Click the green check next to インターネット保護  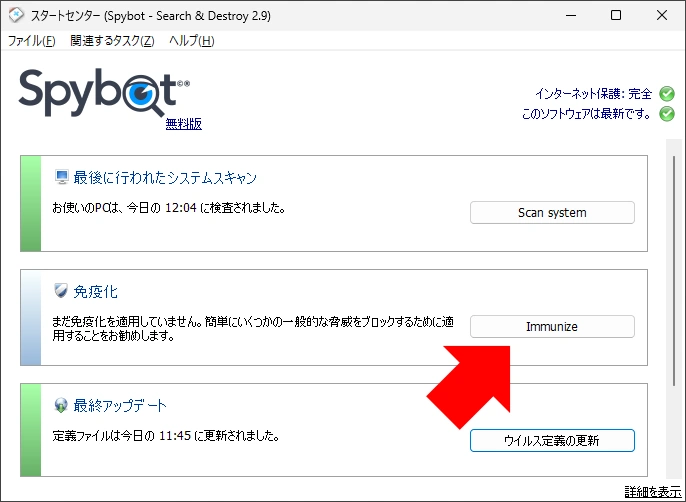pyautogui.click(x=667, y=94)
